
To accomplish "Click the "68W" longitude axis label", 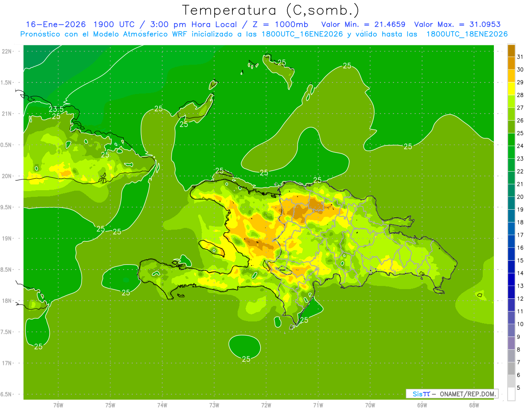I will coord(473,405).
